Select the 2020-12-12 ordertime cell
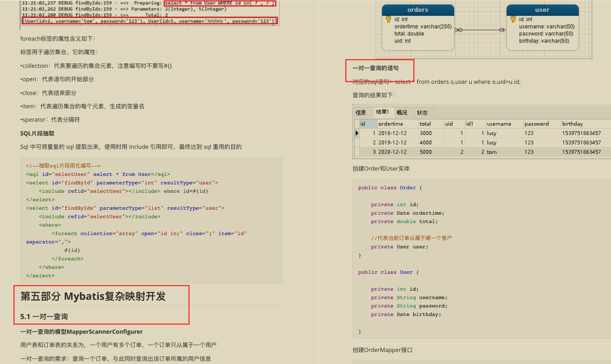Image resolution: width=611 pixels, height=364 pixels. tap(397, 152)
